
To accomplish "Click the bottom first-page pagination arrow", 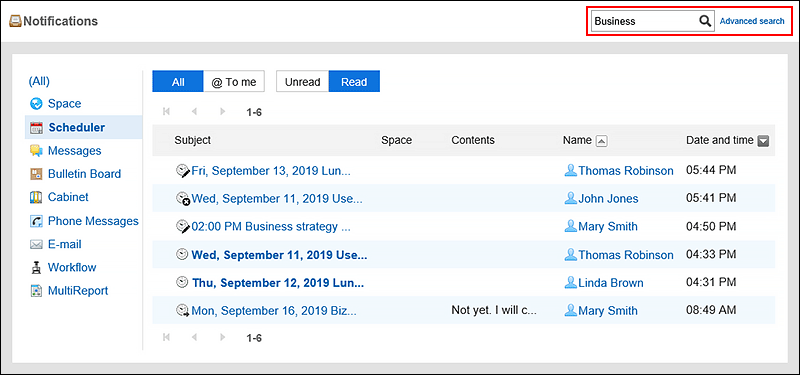I will pos(166,337).
